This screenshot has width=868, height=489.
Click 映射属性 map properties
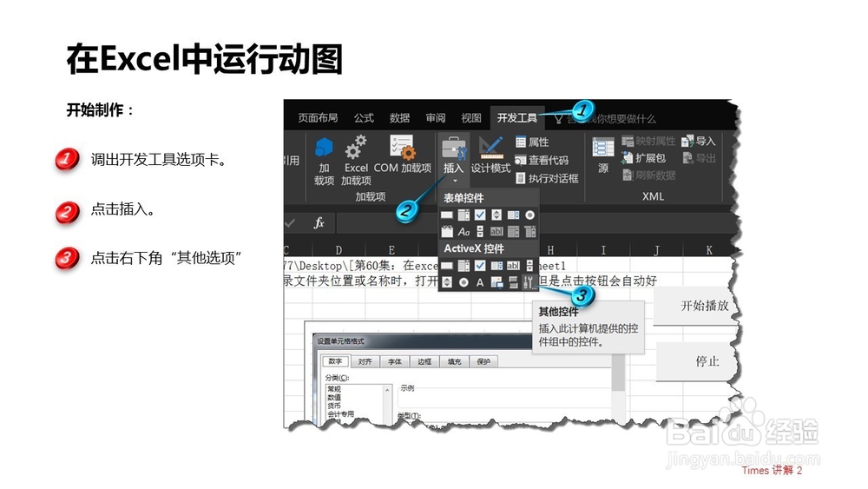[648, 141]
